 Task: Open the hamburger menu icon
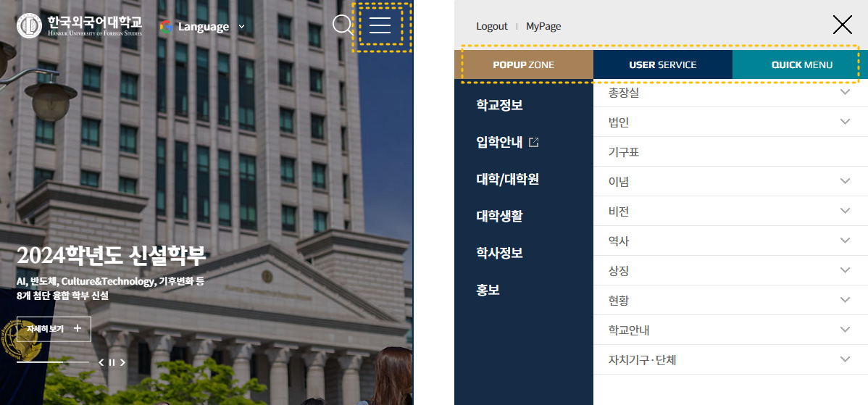pyautogui.click(x=380, y=25)
